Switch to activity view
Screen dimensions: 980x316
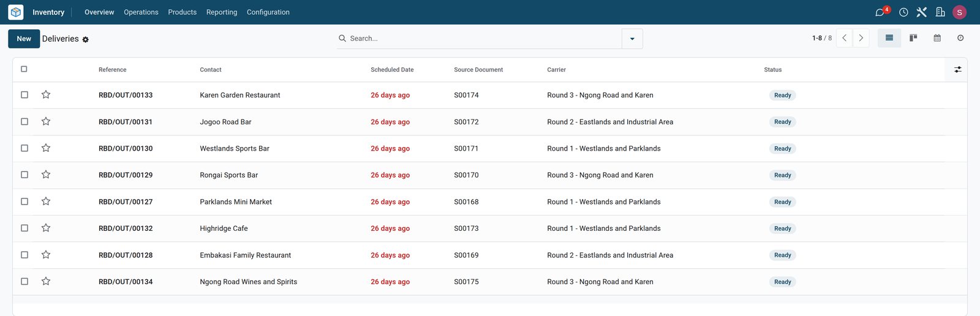click(960, 38)
